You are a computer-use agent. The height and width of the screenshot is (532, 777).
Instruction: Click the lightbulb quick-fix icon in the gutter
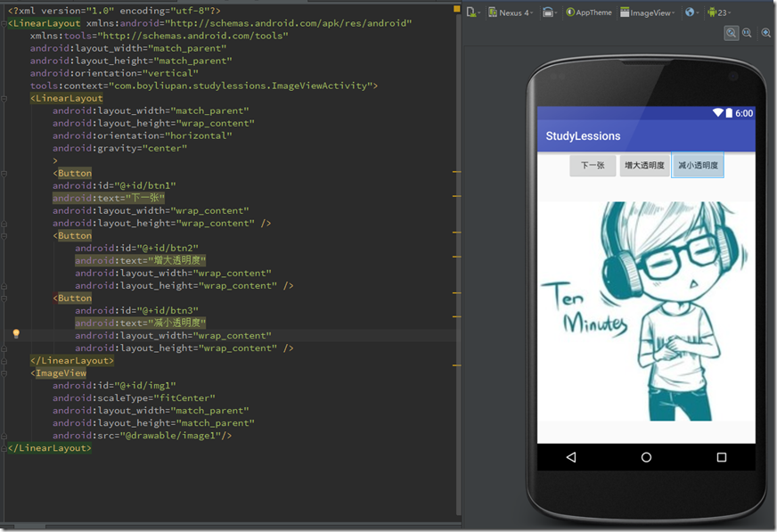15,334
